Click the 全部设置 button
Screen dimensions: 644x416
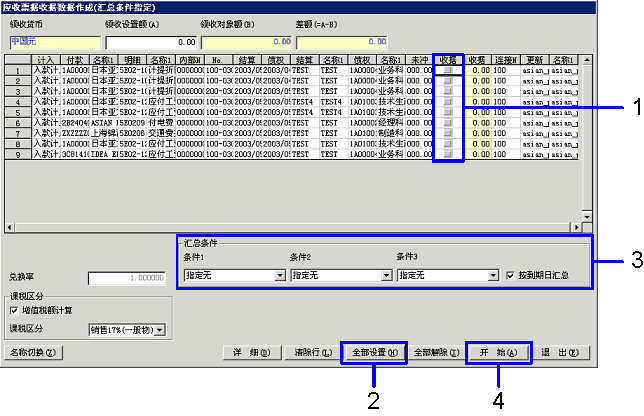tap(375, 353)
